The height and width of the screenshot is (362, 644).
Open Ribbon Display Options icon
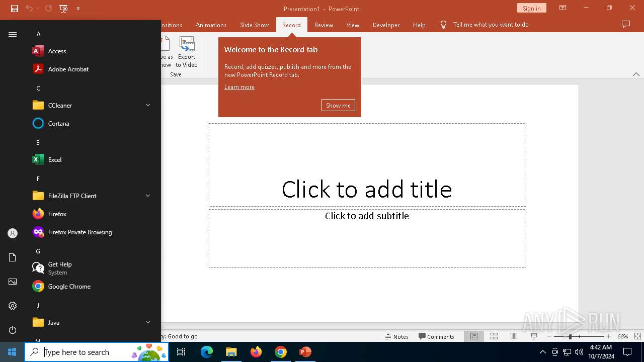(563, 8)
